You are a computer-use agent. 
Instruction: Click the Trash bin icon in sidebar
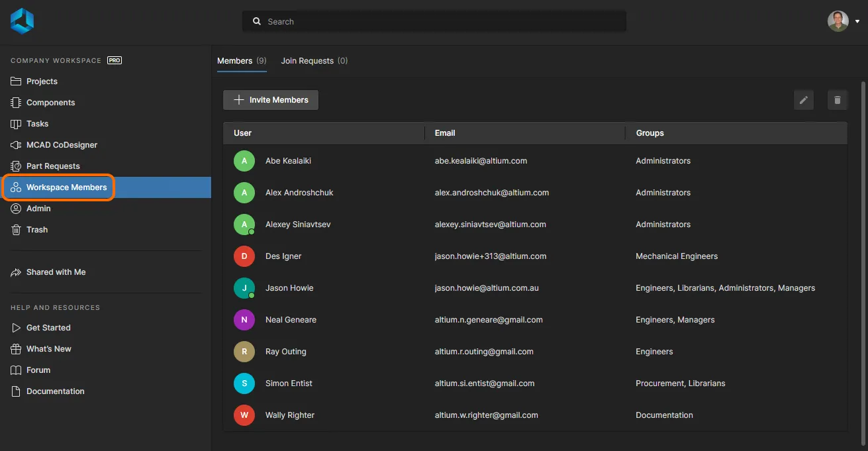[17, 230]
